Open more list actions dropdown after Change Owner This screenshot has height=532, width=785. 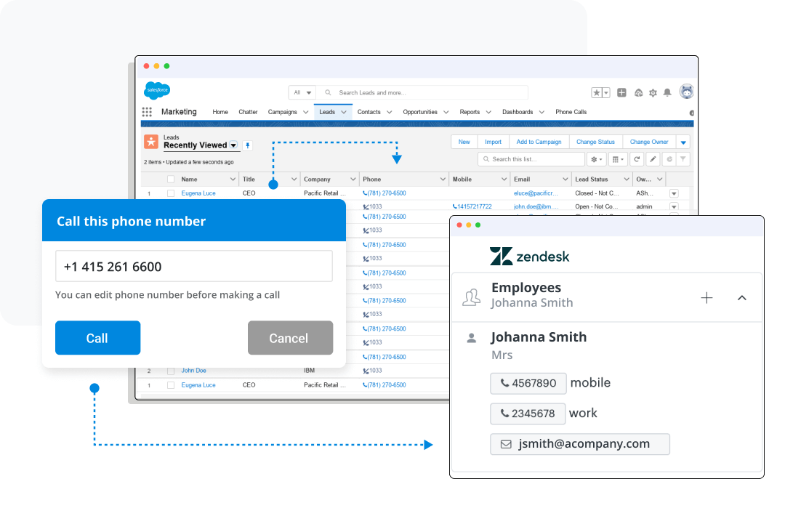pos(683,142)
